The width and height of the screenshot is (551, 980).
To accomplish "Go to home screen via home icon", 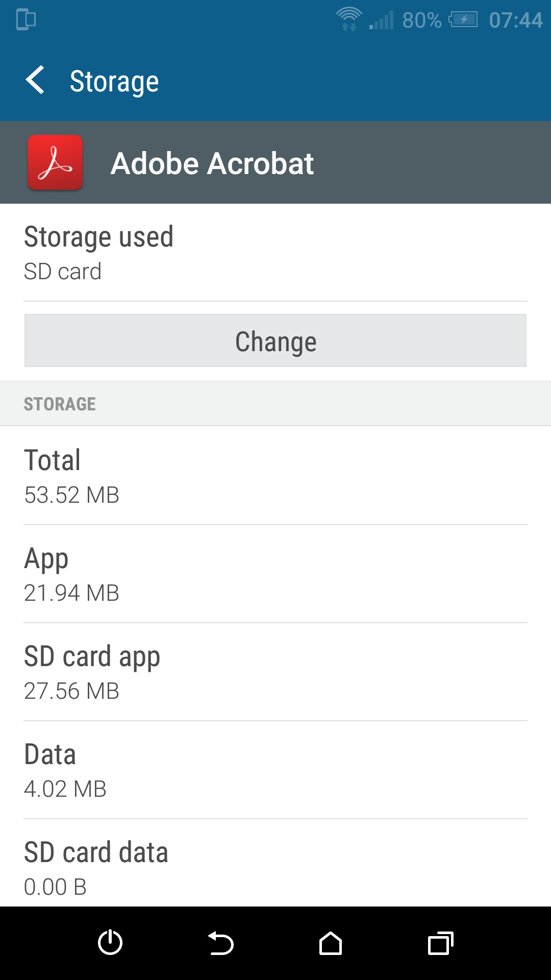I will (x=331, y=943).
